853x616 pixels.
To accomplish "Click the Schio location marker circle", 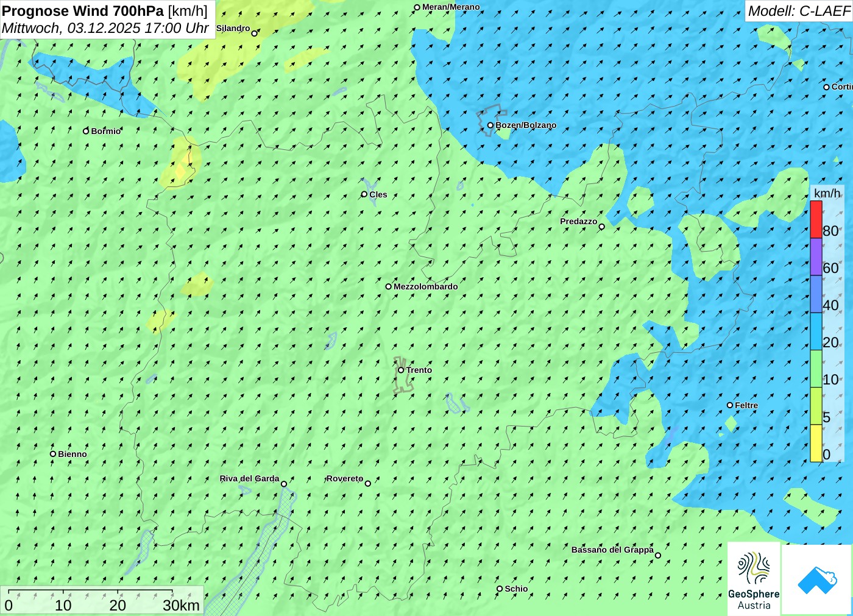I will (x=500, y=589).
